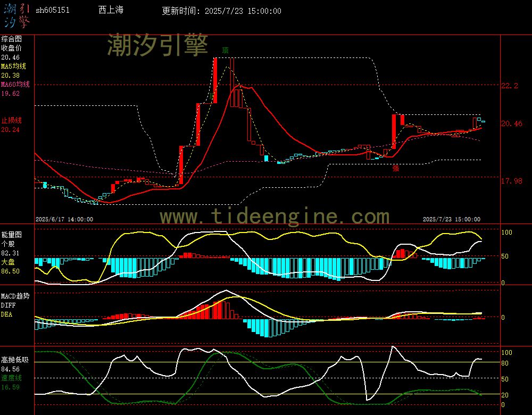Image resolution: width=532 pixels, height=415 pixels.
Task: Click the 潮汐引擎 logo in top-left corner
Action: pos(16,16)
